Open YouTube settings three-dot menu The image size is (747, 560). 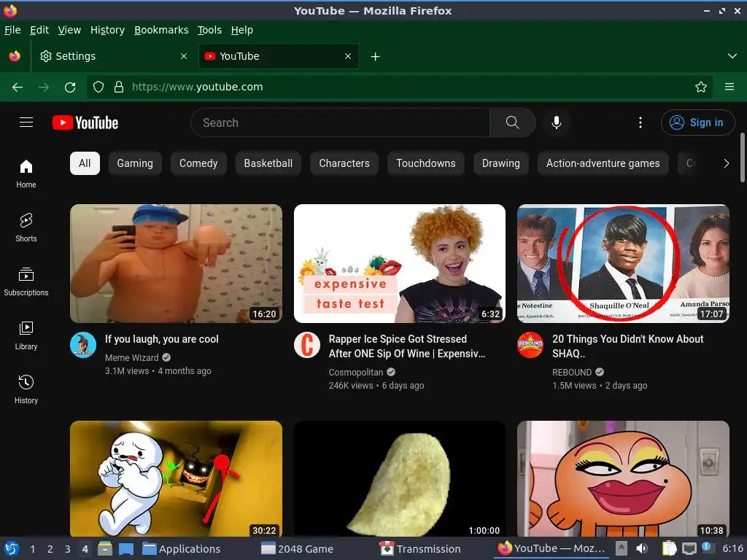(640, 122)
